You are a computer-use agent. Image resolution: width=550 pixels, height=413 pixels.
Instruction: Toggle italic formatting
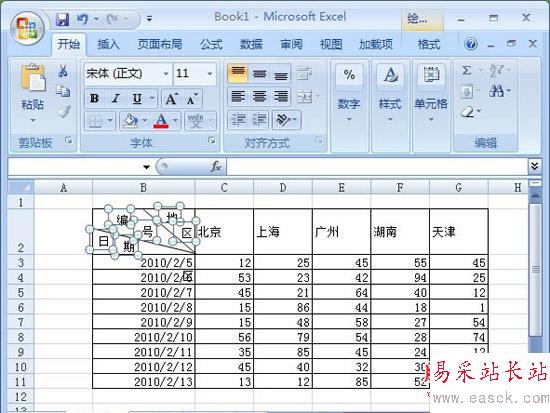click(116, 99)
